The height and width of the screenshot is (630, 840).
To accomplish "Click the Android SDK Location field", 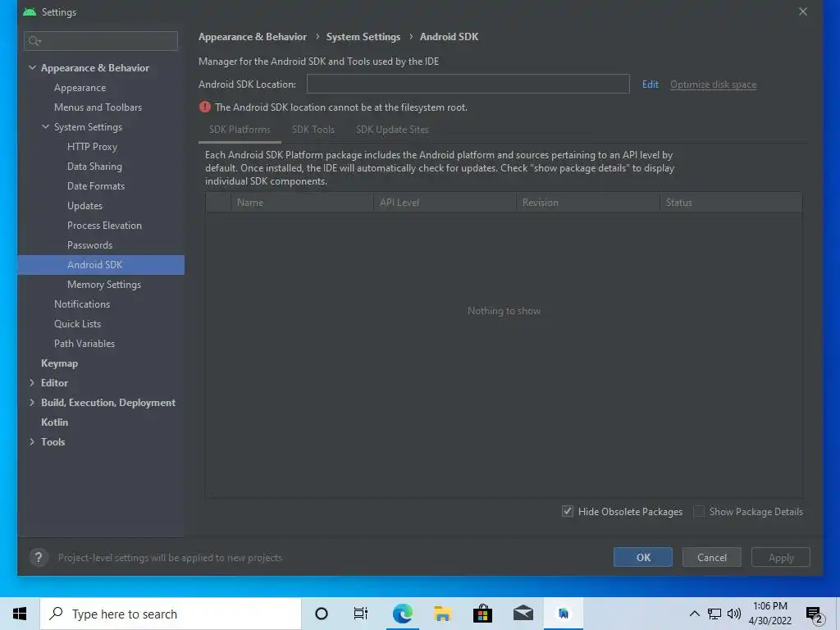I will click(468, 84).
